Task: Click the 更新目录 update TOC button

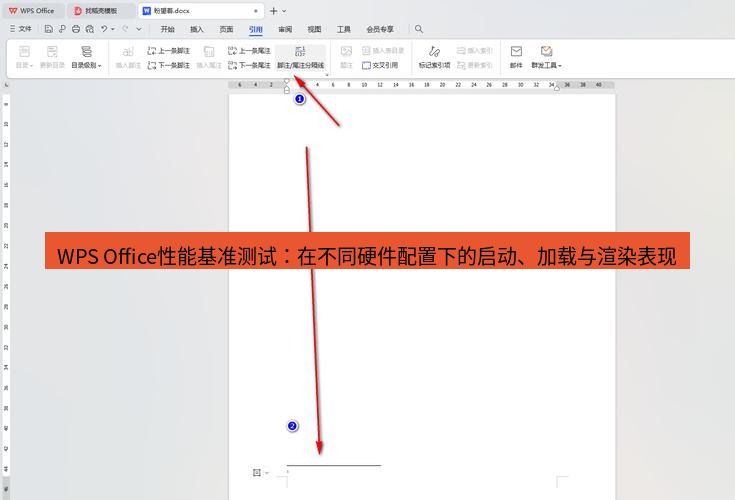Action: [x=52, y=57]
